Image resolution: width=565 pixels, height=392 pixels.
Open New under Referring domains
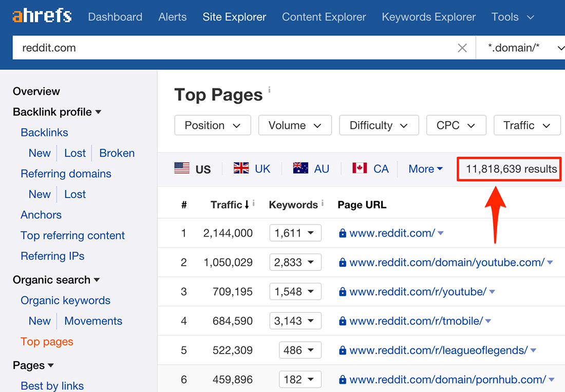pos(40,194)
